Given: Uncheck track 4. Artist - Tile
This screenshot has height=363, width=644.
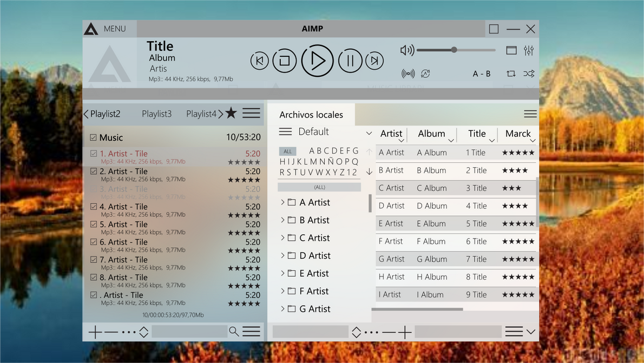Looking at the screenshot, I should 94,207.
